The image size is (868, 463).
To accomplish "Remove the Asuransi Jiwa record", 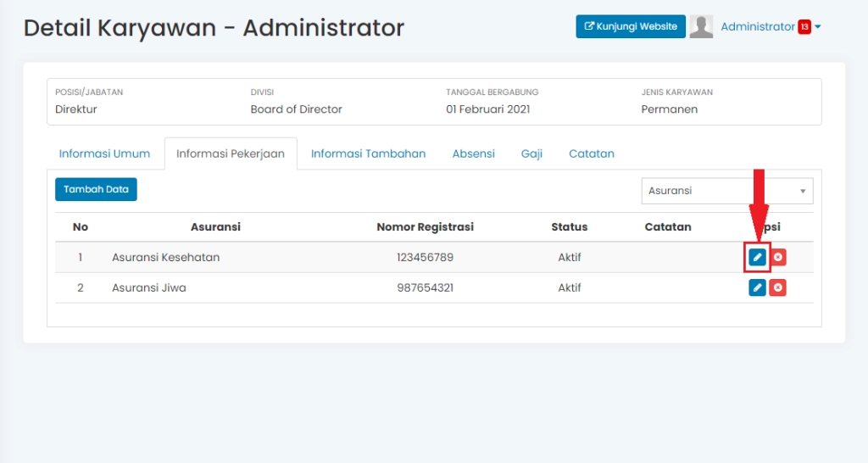I will pos(778,287).
